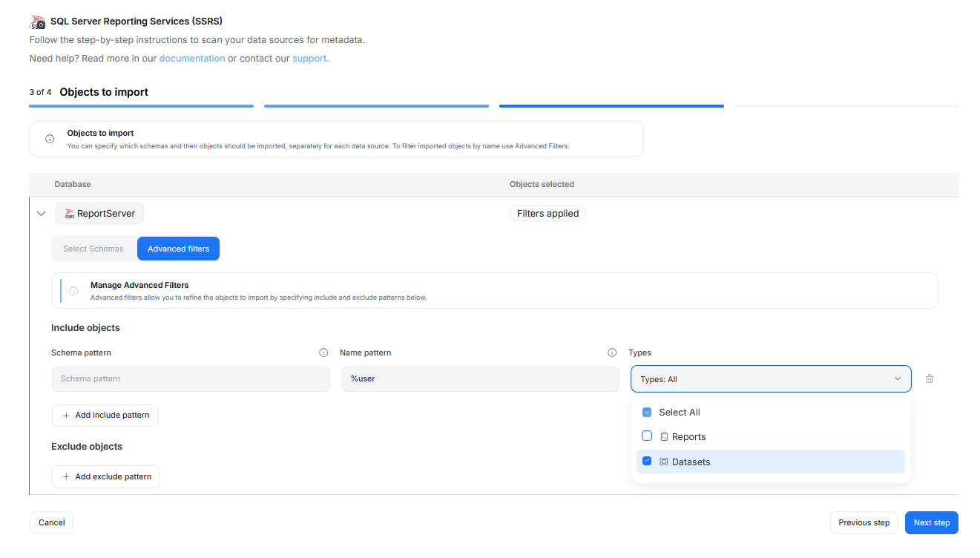Click info icon next to Schema pattern

pos(323,353)
